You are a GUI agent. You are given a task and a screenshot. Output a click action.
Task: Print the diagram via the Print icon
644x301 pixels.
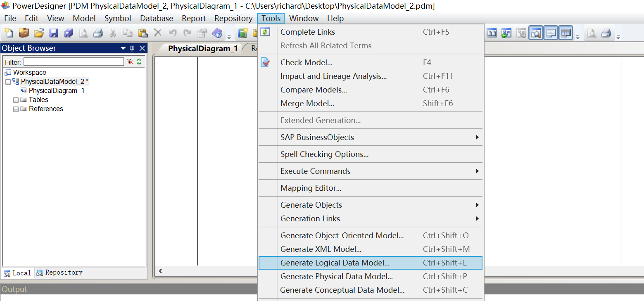[x=98, y=33]
